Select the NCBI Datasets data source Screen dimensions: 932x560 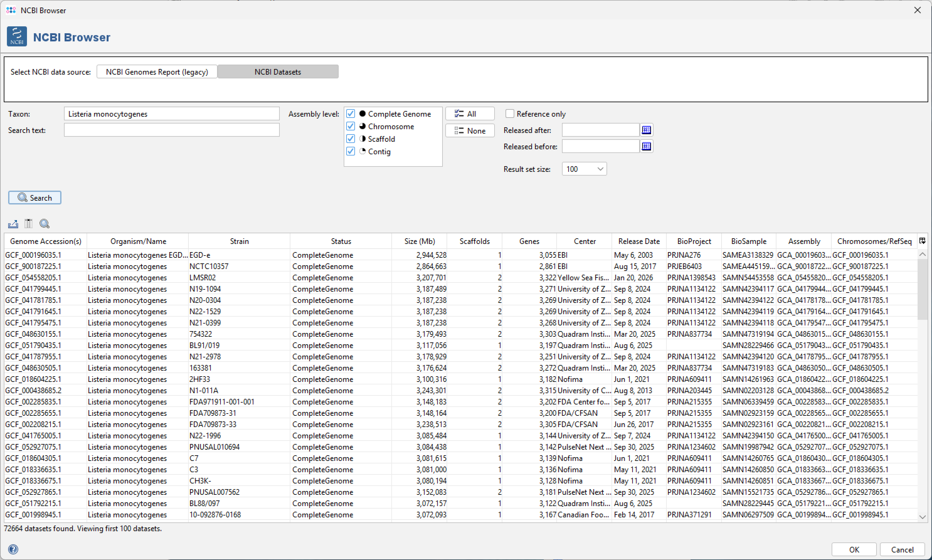(x=278, y=72)
